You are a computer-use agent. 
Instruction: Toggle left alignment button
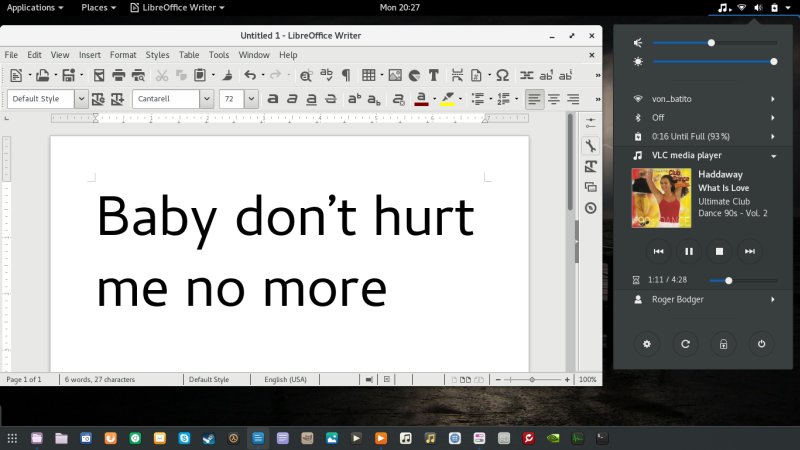click(x=534, y=99)
